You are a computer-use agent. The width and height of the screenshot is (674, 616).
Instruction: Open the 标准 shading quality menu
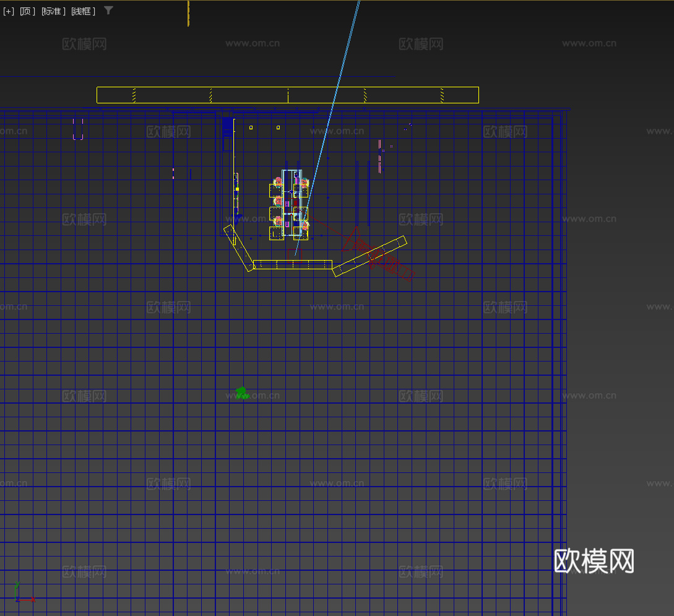[x=53, y=11]
